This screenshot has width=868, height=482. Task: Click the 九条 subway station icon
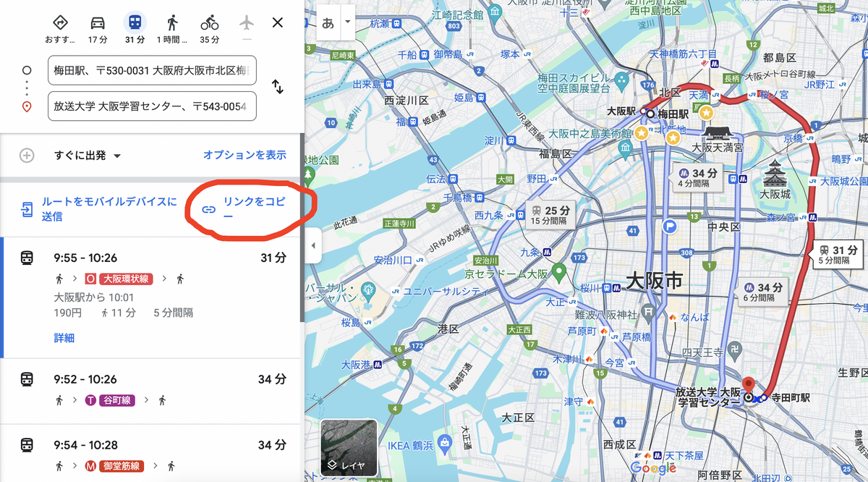(x=547, y=253)
